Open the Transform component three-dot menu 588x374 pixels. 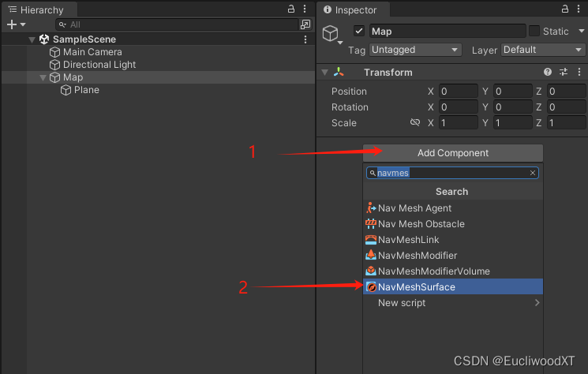tap(579, 72)
